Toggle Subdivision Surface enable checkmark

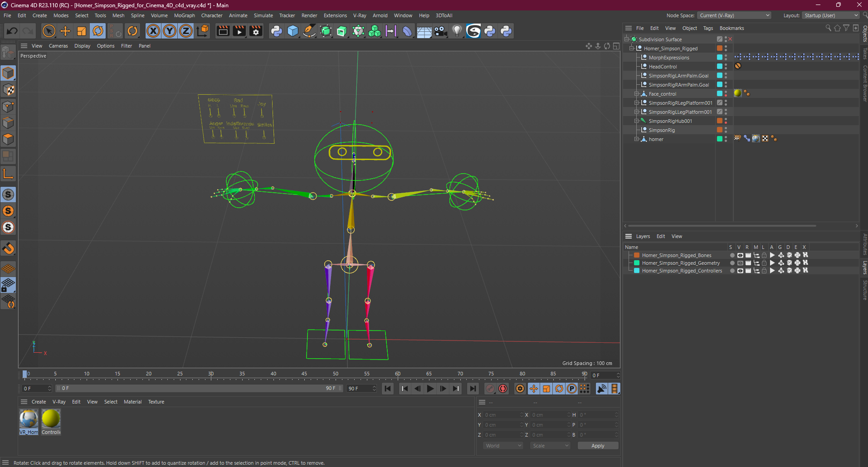tap(730, 39)
